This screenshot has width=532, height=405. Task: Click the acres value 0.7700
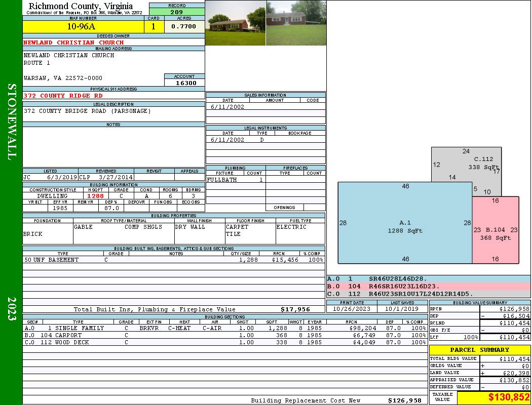tap(184, 27)
